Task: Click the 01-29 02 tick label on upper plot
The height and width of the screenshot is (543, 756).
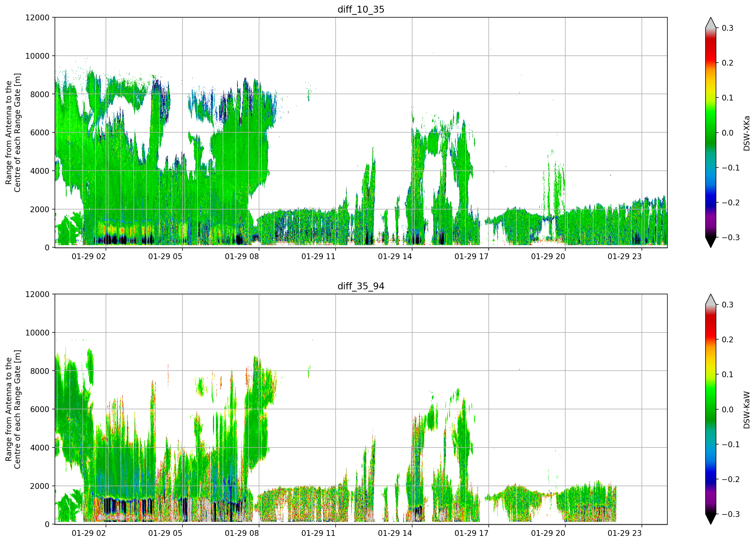Action: (89, 256)
